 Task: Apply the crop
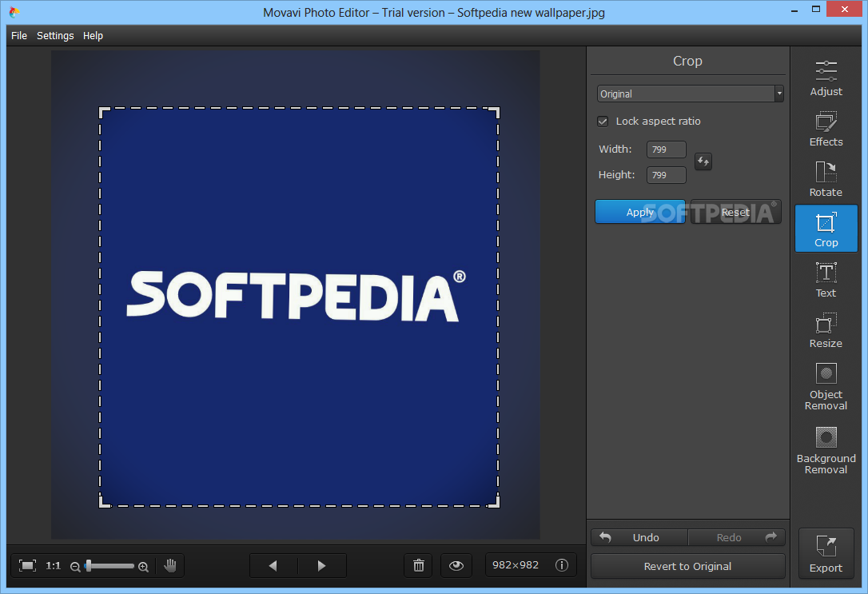pos(640,212)
